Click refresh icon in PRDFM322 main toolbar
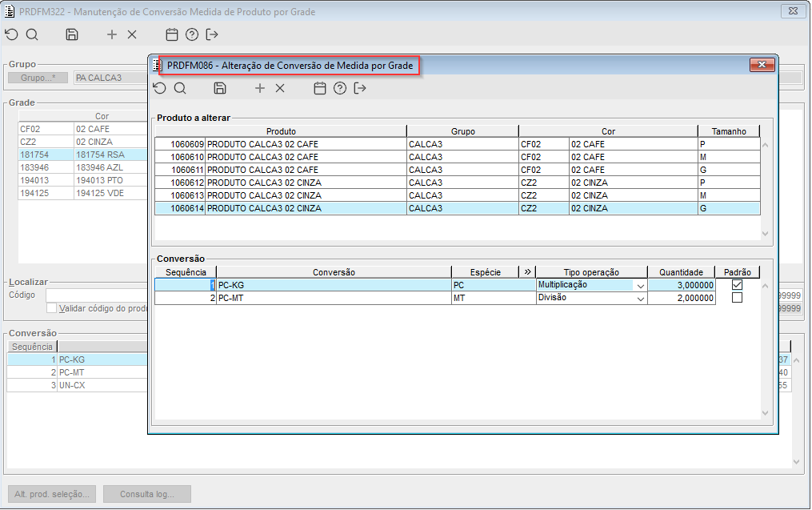 (x=11, y=34)
